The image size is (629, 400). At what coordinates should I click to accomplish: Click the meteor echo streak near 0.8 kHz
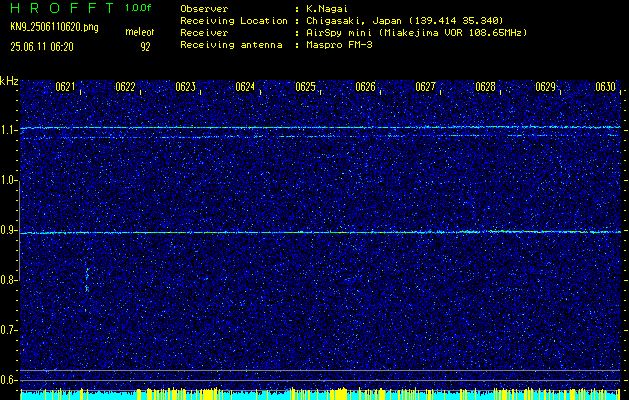click(87, 280)
